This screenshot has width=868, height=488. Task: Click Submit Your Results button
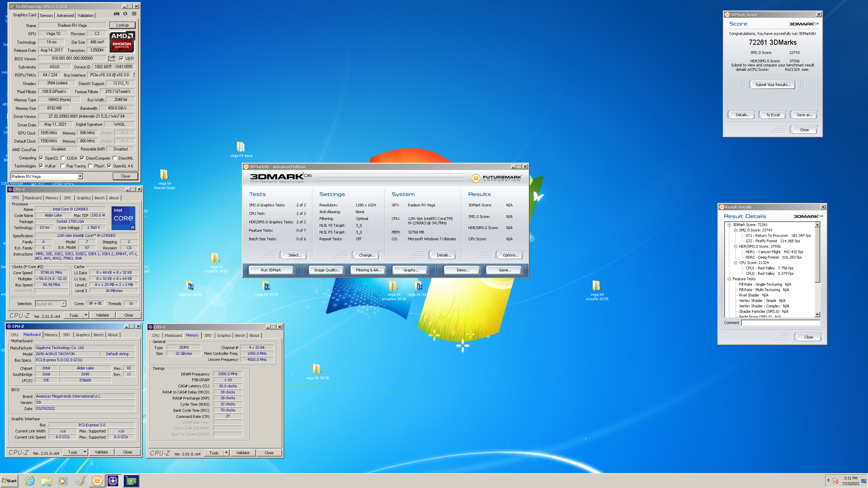click(x=773, y=85)
